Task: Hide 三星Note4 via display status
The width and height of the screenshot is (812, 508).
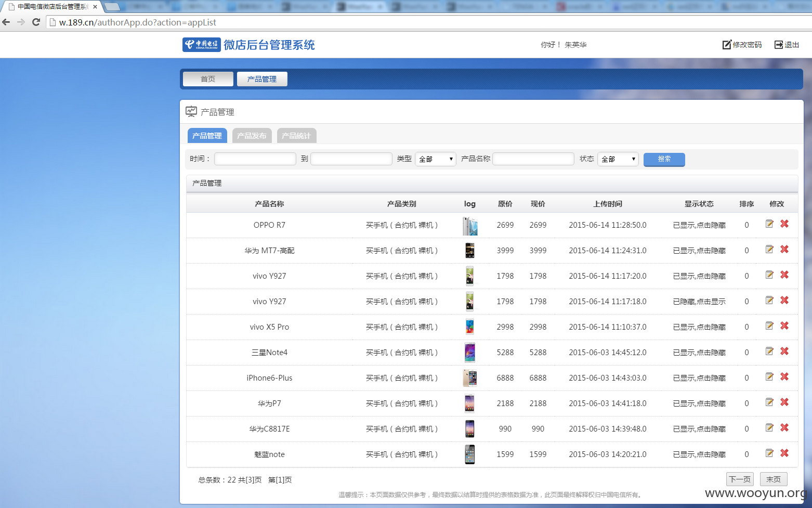Action: (699, 353)
